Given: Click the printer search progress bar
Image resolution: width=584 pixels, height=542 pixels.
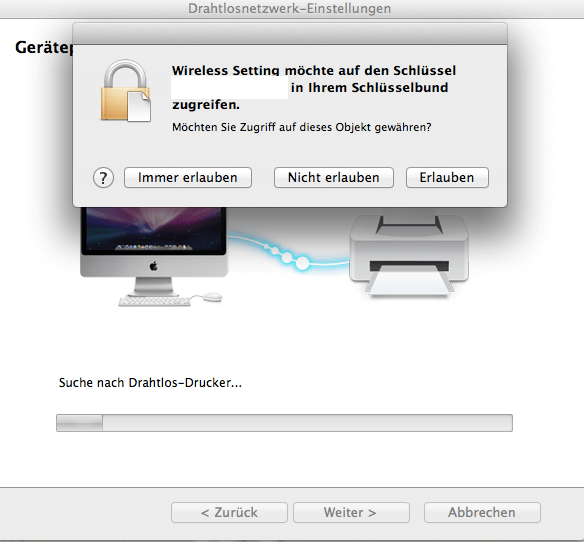Looking at the screenshot, I should 284,423.
